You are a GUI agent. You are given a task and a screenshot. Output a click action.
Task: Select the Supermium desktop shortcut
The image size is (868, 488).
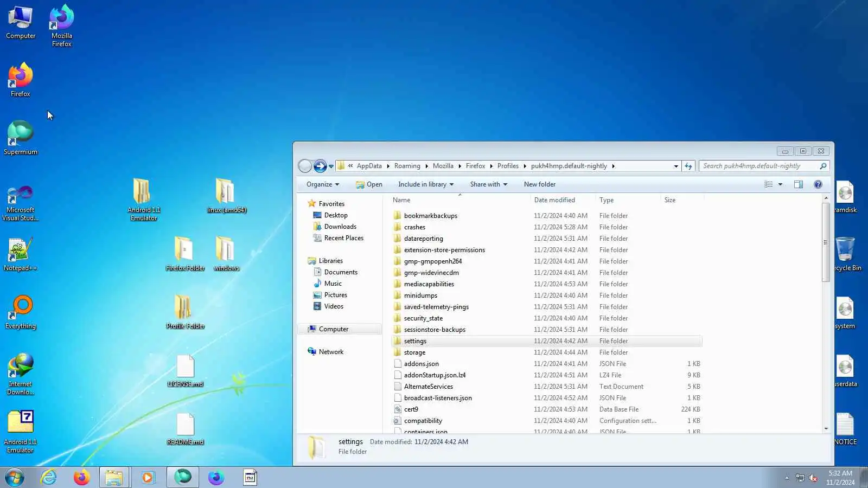tap(21, 138)
